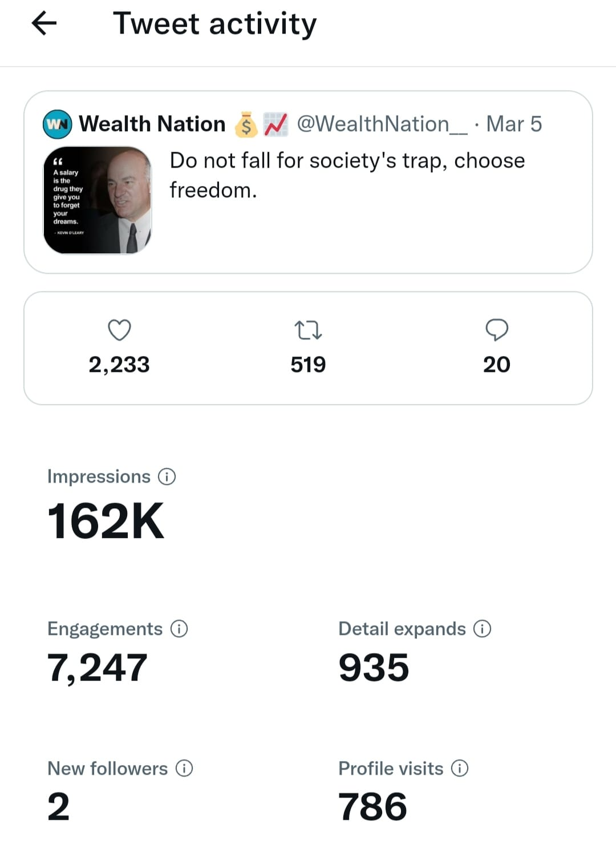Click the retweet arrows icon
This screenshot has width=616, height=841.
pos(308,330)
